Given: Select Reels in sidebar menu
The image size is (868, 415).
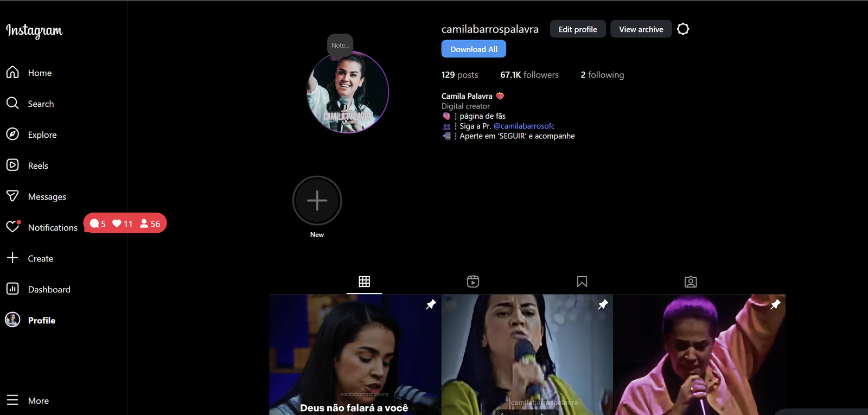Looking at the screenshot, I should pyautogui.click(x=38, y=165).
